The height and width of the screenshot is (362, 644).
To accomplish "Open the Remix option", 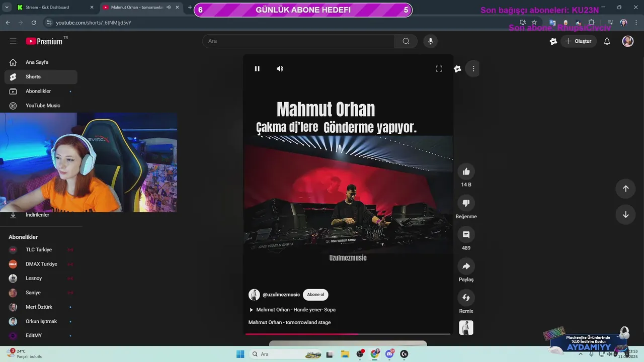I will pyautogui.click(x=466, y=298).
